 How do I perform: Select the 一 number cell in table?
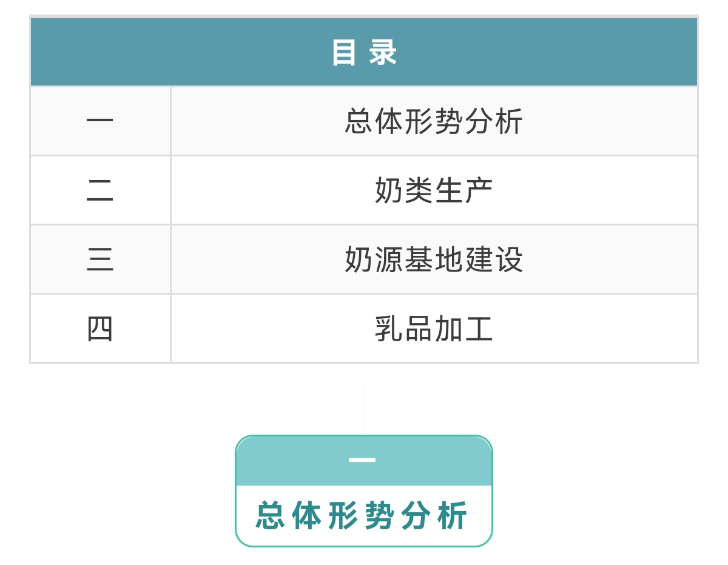(101, 121)
